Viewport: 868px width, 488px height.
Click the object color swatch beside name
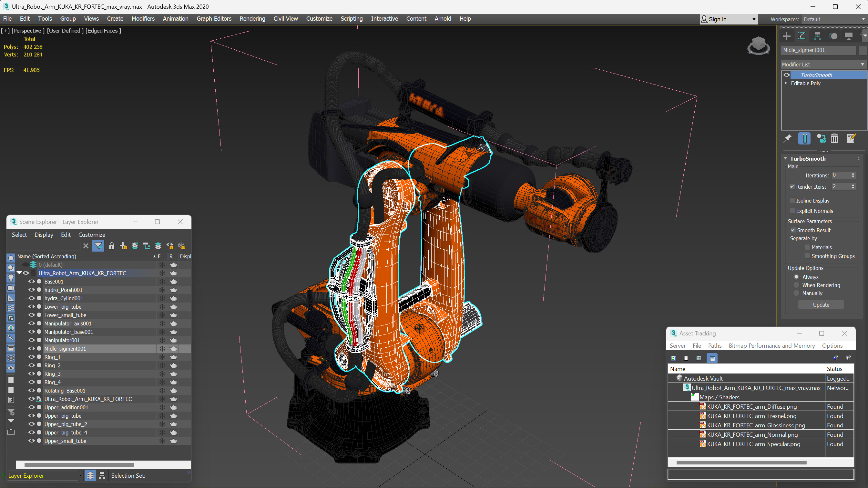coord(863,50)
